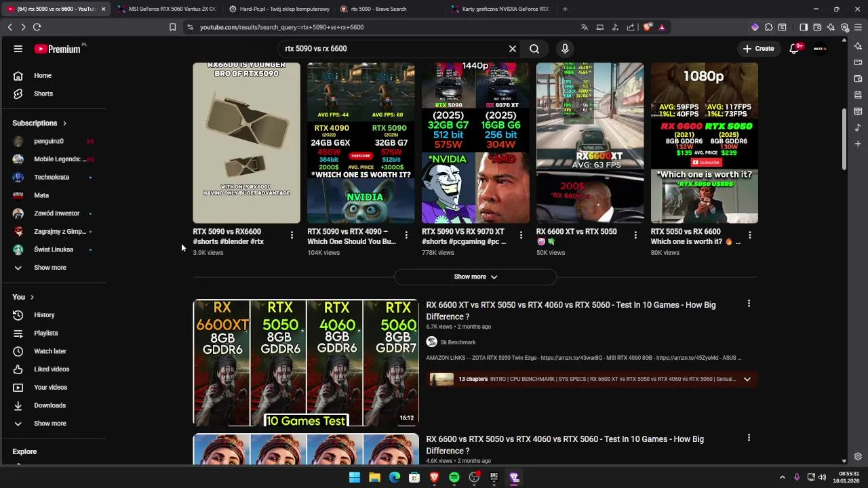This screenshot has width=868, height=488.
Task: Expand the Show more shorts button
Action: point(475,277)
